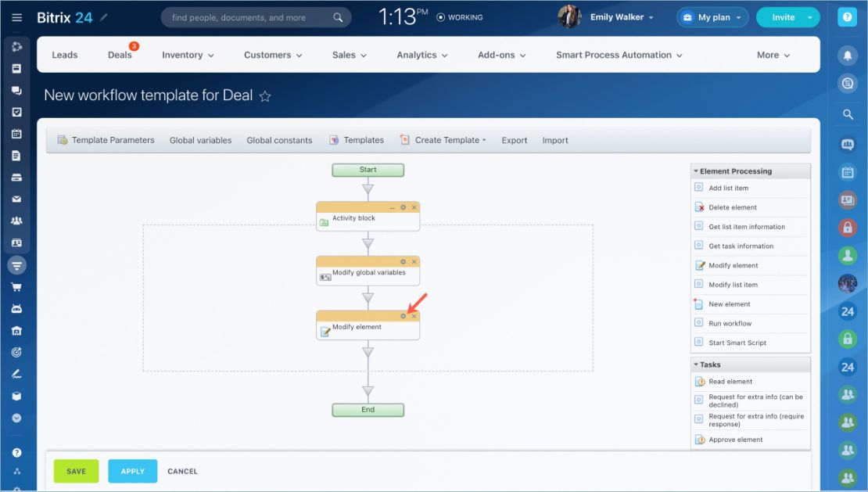Open Templates list
The height and width of the screenshot is (492, 868).
click(357, 140)
